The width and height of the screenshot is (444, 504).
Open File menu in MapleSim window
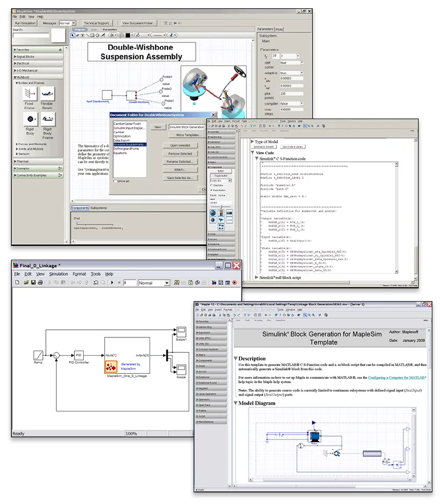(15, 17)
